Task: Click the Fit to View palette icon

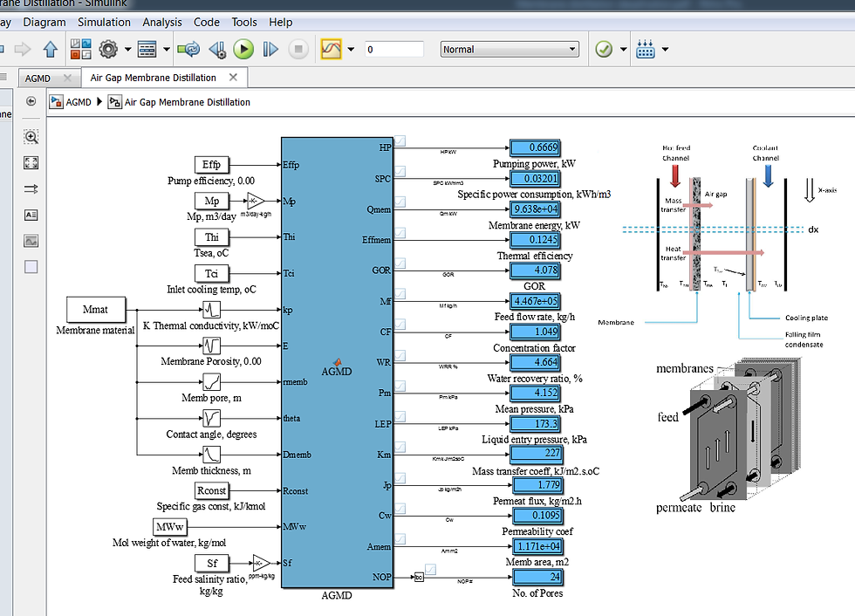Action: pos(31,162)
